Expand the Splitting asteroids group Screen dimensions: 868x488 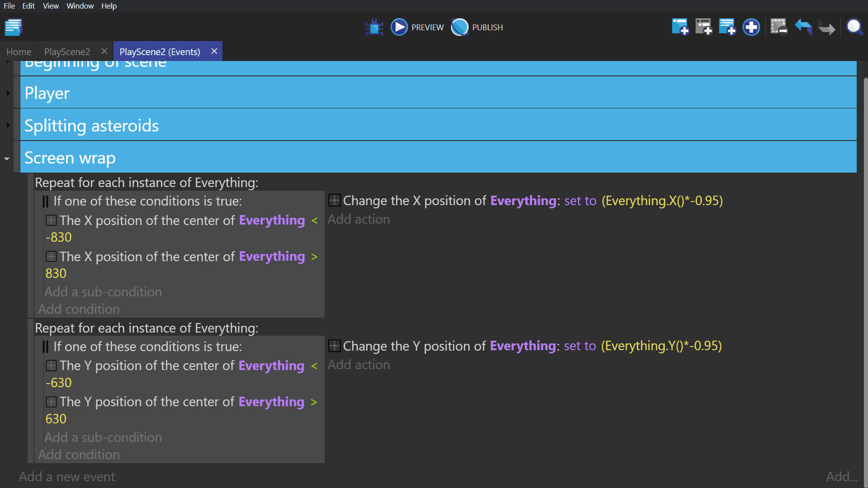click(x=8, y=125)
